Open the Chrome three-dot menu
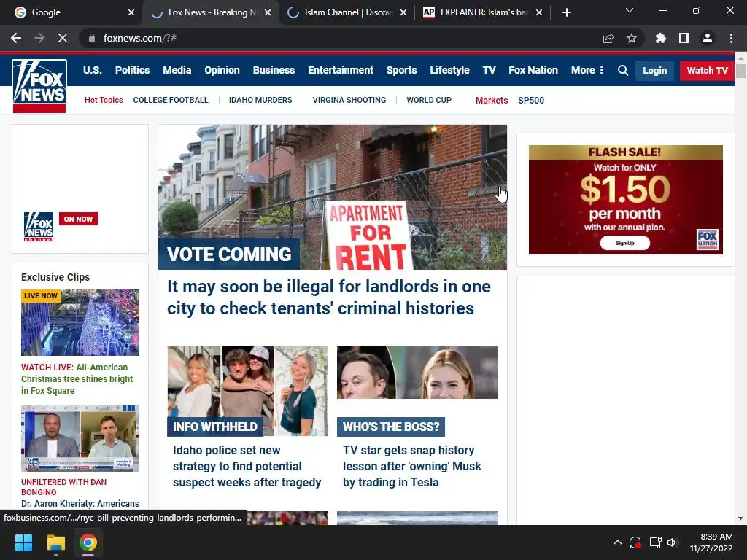This screenshot has width=747, height=560. [x=731, y=38]
